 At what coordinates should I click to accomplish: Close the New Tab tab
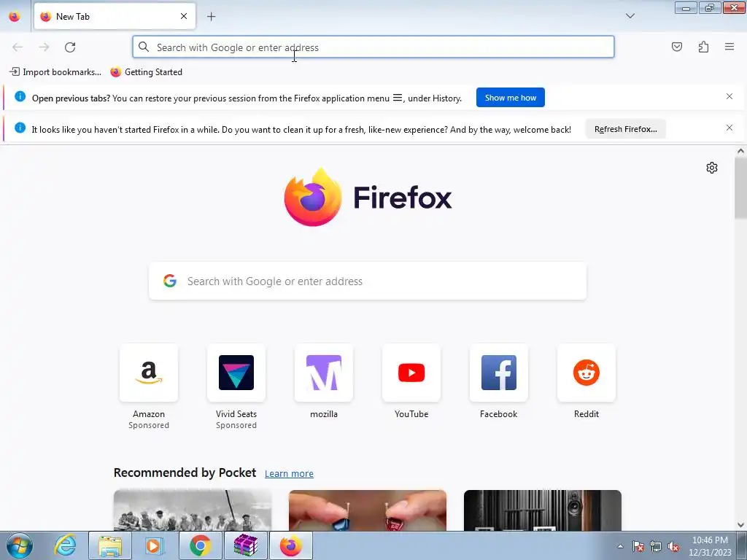pos(183,16)
